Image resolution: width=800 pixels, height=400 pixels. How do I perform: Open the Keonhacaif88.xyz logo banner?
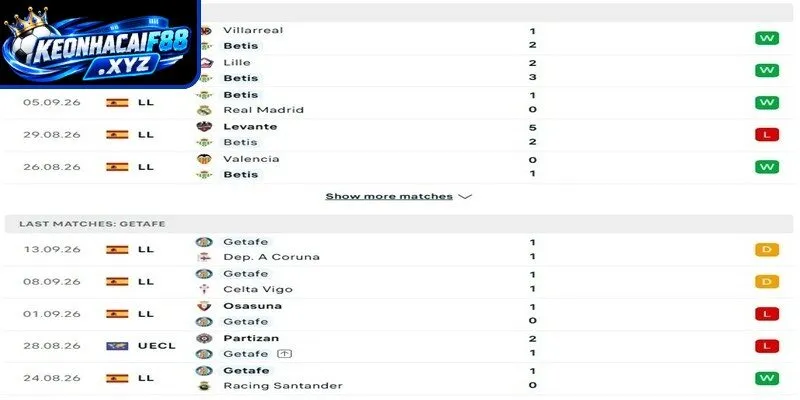pyautogui.click(x=100, y=44)
